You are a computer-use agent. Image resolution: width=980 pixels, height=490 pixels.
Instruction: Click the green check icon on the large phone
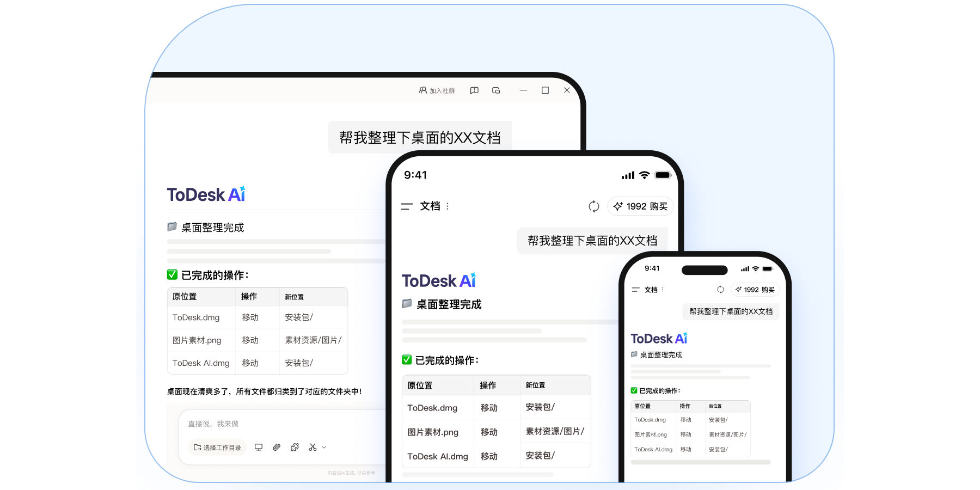pyautogui.click(x=407, y=360)
